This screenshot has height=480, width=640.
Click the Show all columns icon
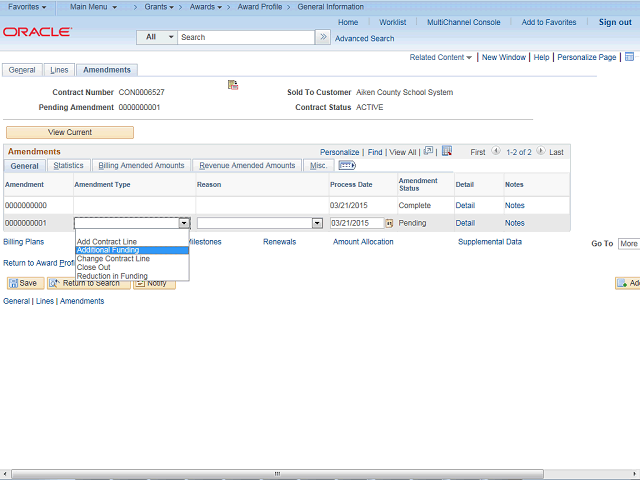(x=347, y=165)
